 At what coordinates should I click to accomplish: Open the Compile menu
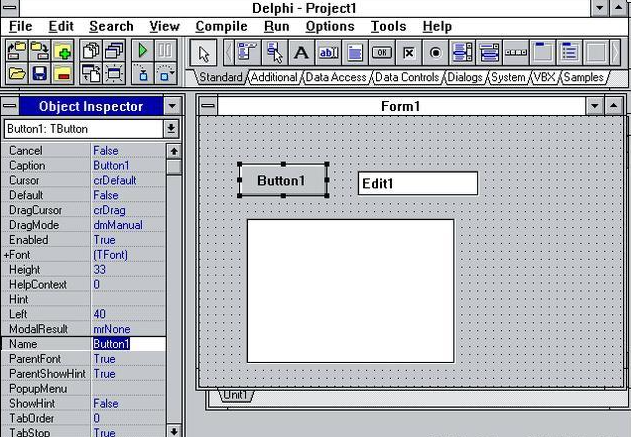(x=221, y=26)
